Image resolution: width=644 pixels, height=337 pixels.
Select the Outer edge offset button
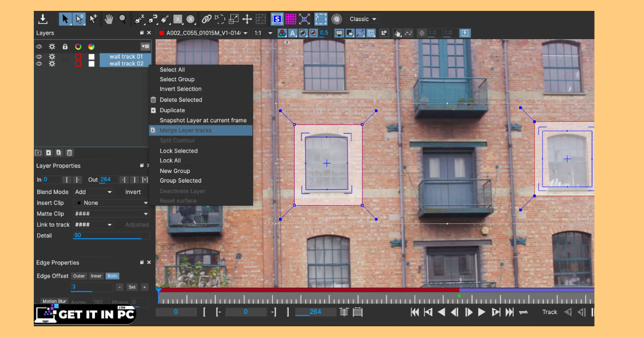point(79,276)
